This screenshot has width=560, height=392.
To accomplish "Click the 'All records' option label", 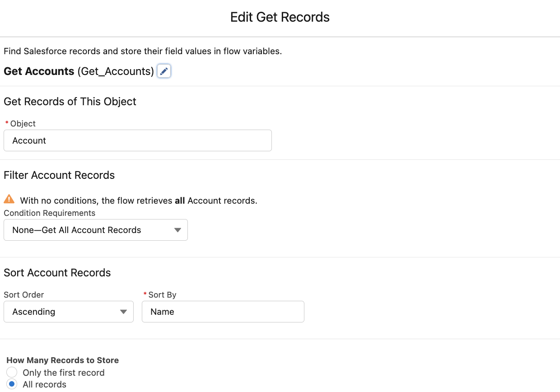I will point(45,384).
